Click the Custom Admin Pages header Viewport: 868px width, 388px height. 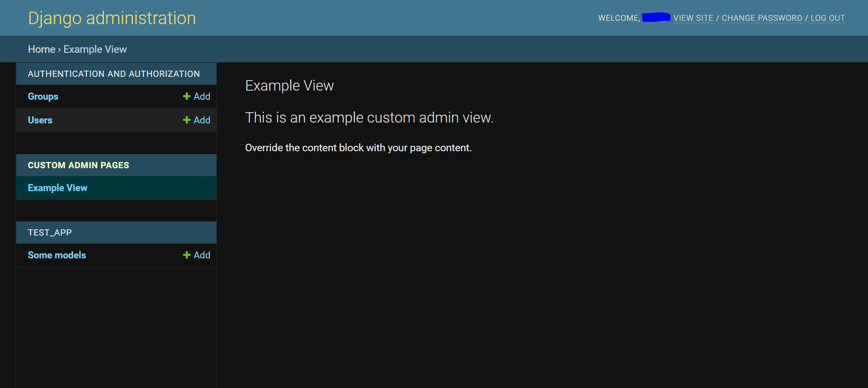tap(79, 165)
